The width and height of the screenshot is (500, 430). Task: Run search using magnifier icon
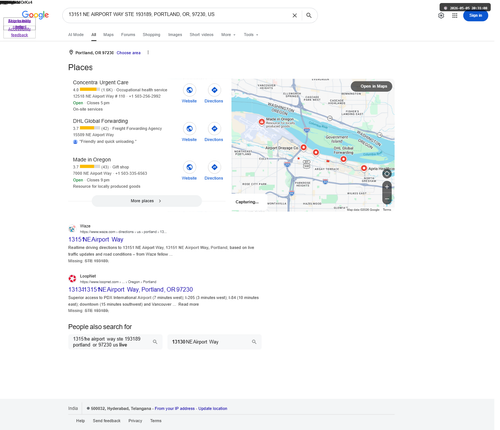(309, 15)
